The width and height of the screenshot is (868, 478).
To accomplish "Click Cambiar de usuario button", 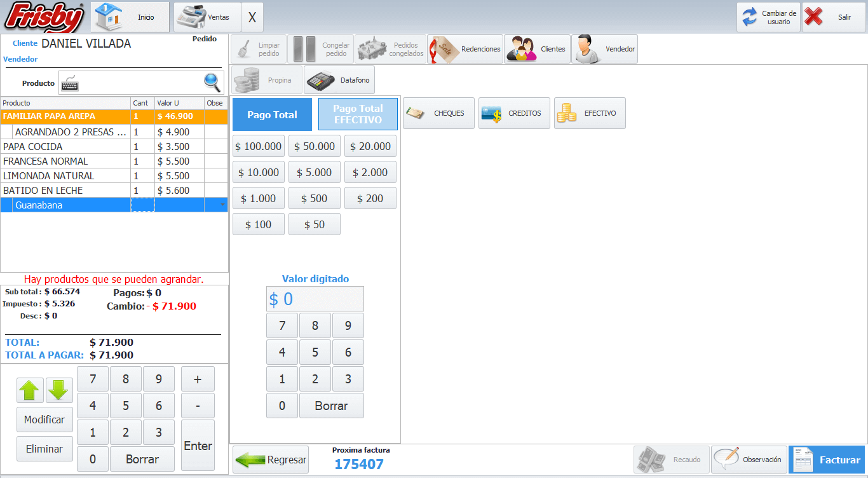I will [x=768, y=17].
